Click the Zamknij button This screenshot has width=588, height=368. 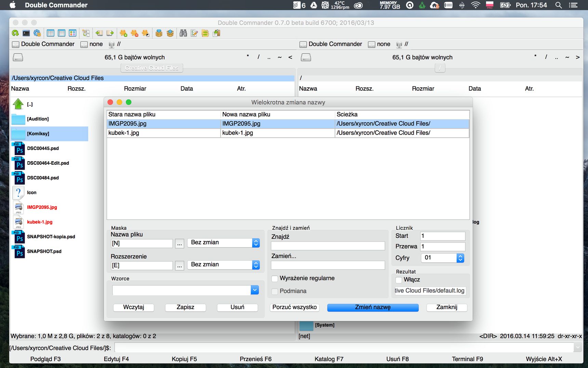point(446,307)
